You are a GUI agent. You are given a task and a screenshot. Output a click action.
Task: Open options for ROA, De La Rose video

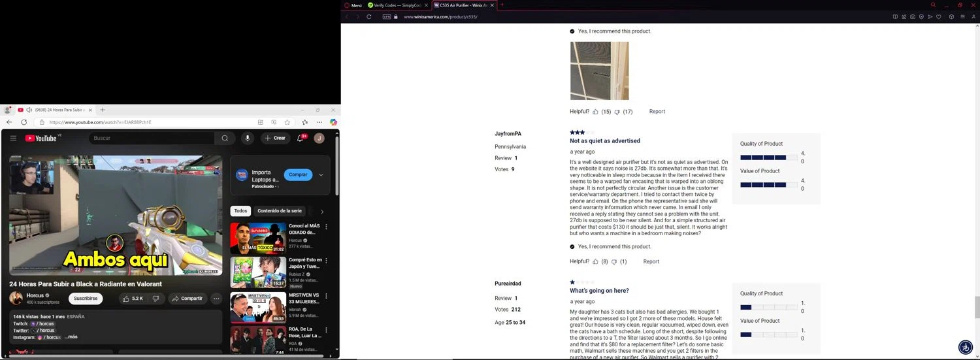327,330
